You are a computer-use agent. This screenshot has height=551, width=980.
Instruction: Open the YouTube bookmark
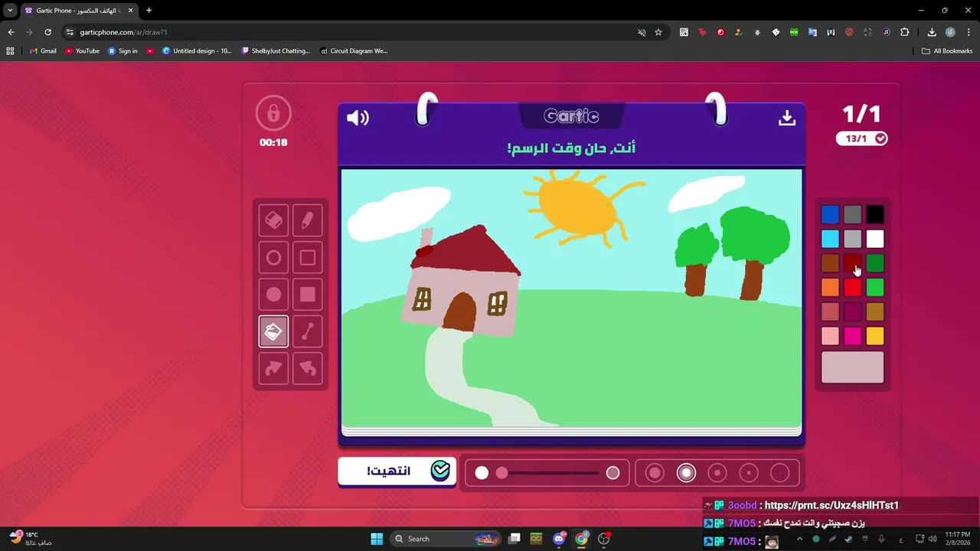point(82,51)
